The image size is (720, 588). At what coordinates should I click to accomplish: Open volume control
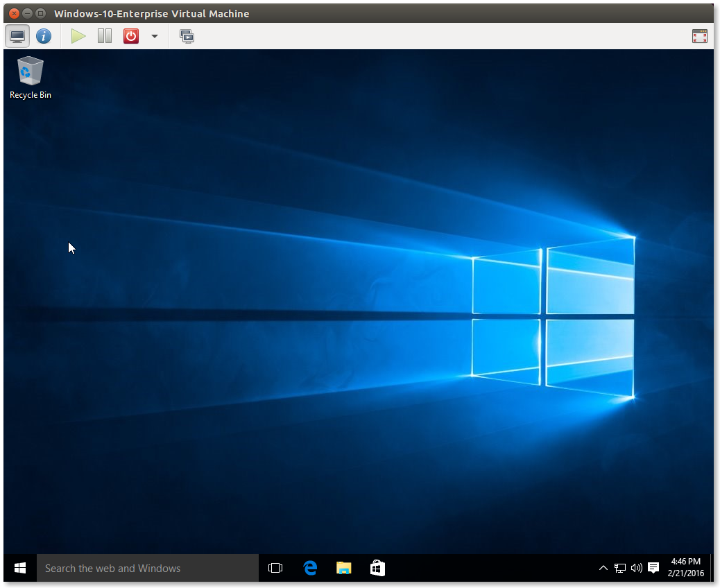point(637,569)
